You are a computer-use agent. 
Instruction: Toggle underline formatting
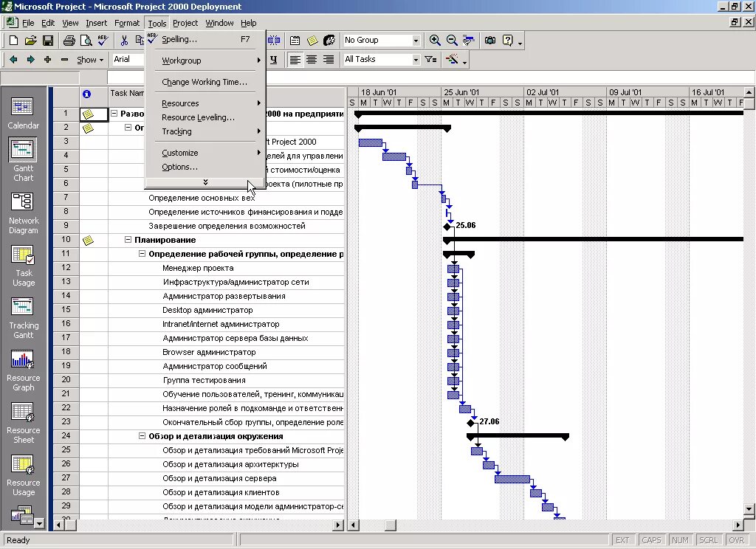[273, 60]
